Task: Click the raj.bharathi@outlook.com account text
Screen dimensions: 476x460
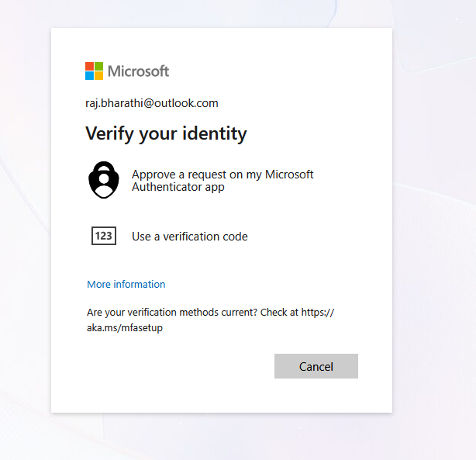Action: [152, 103]
